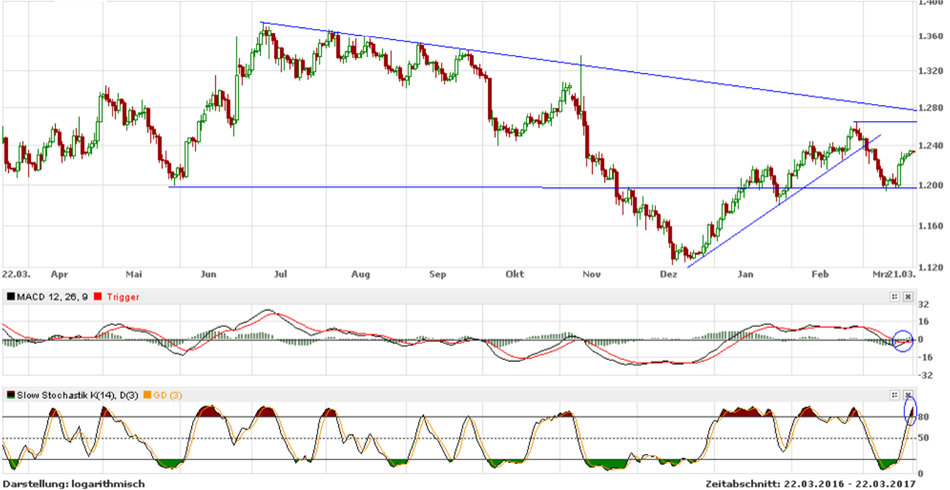Click the 'Okt' month label on time axis

click(515, 272)
